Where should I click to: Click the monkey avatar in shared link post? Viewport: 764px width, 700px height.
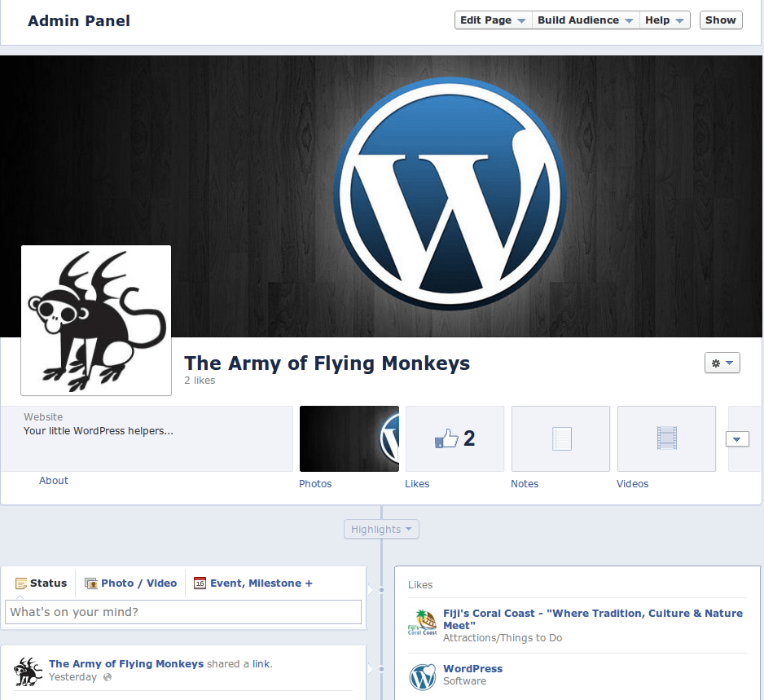coord(28,671)
